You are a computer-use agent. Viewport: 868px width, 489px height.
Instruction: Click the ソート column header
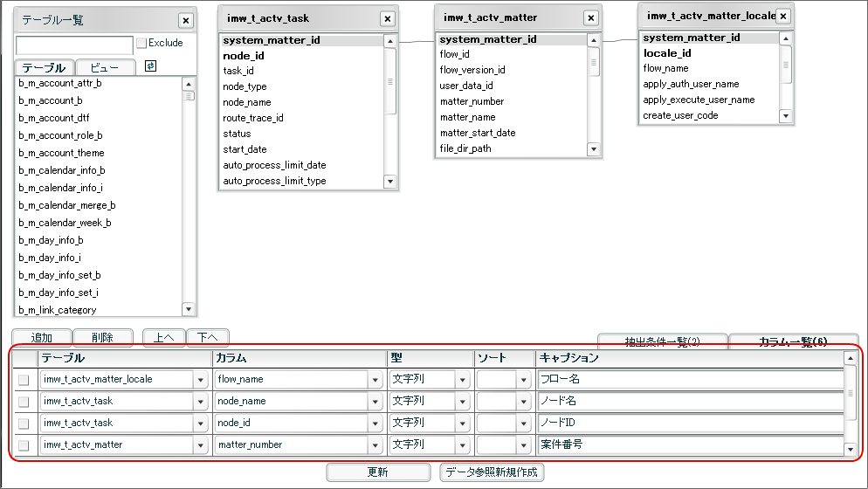[x=504, y=358]
